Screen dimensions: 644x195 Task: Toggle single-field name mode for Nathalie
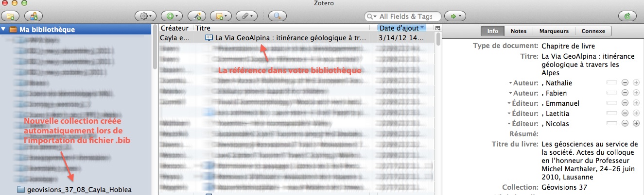[x=611, y=83]
